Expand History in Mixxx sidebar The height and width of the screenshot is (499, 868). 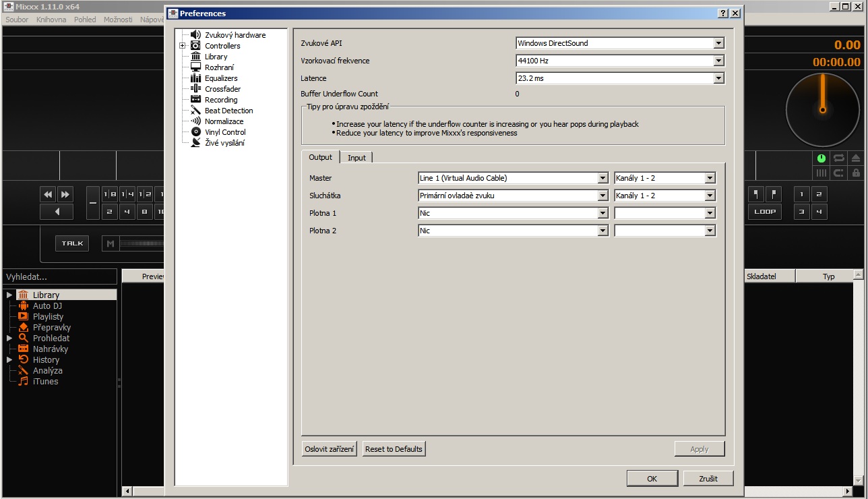9,359
